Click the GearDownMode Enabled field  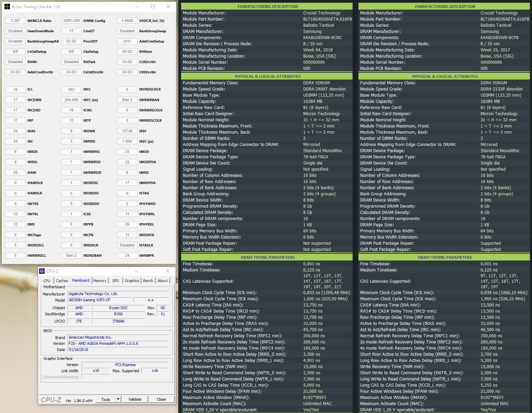(x=15, y=31)
